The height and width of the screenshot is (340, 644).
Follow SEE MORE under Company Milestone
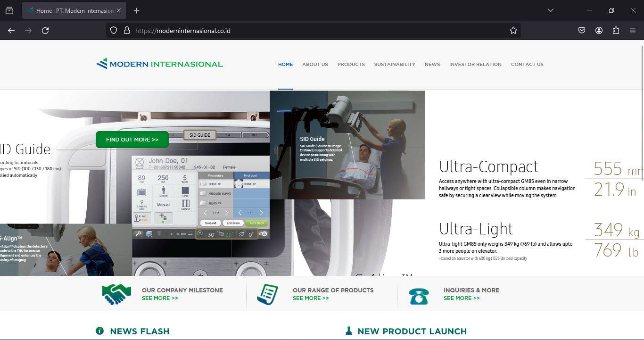coord(160,299)
